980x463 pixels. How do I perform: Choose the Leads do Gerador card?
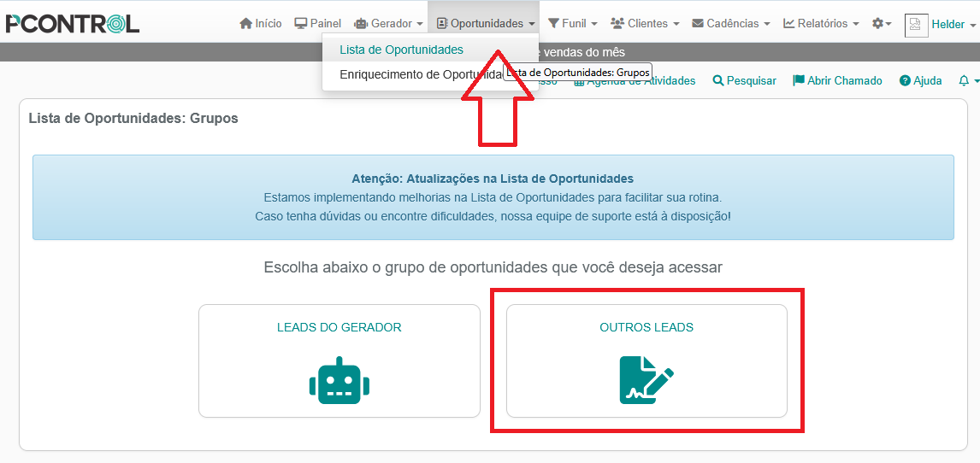[x=339, y=361]
